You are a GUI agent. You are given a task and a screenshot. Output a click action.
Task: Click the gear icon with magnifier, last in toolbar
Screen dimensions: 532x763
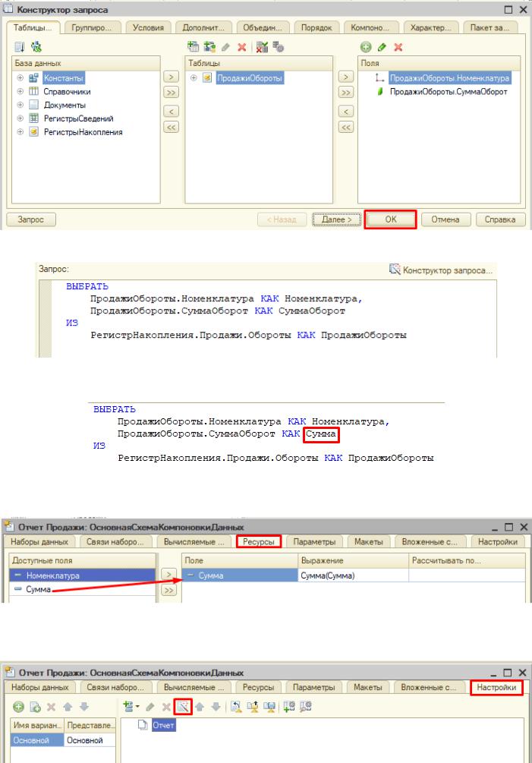coord(305,707)
